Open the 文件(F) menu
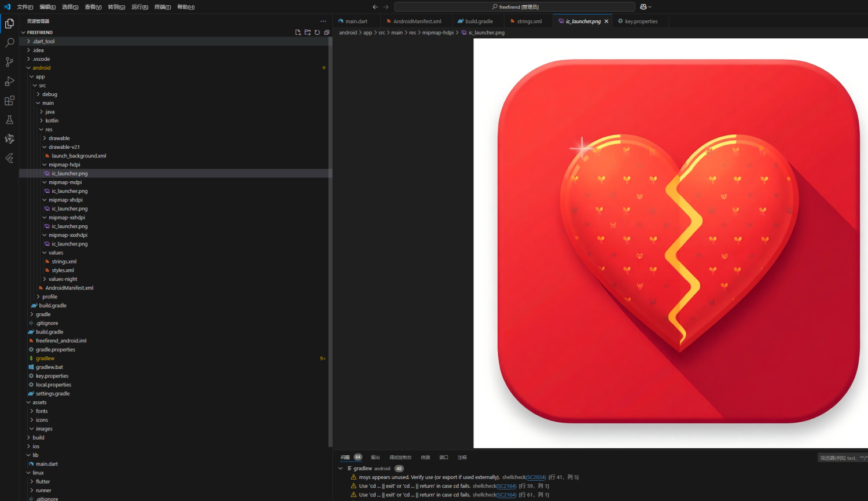The width and height of the screenshot is (868, 501). tap(25, 7)
